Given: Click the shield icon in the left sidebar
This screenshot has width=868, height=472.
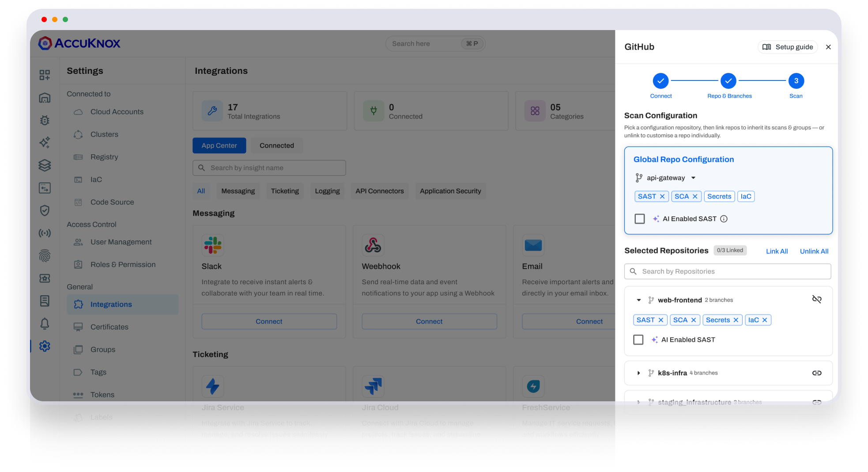Looking at the screenshot, I should 45,210.
